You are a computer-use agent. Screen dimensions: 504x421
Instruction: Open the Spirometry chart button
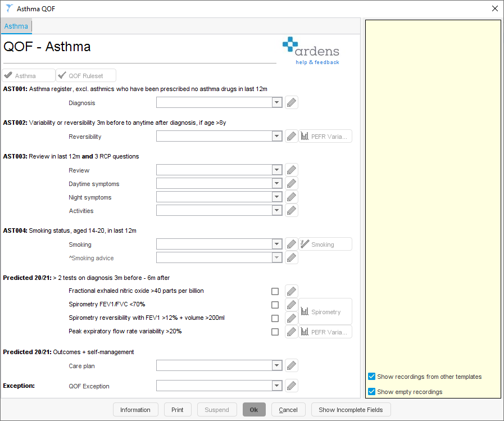[x=325, y=311]
